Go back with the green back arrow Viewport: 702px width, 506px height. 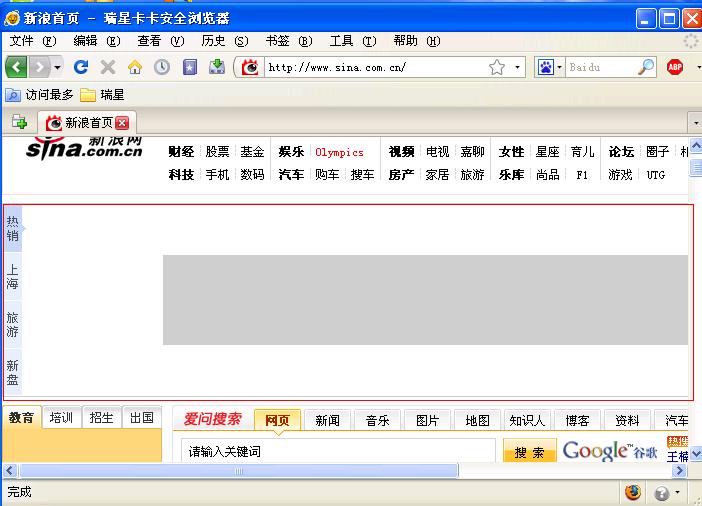[x=16, y=67]
